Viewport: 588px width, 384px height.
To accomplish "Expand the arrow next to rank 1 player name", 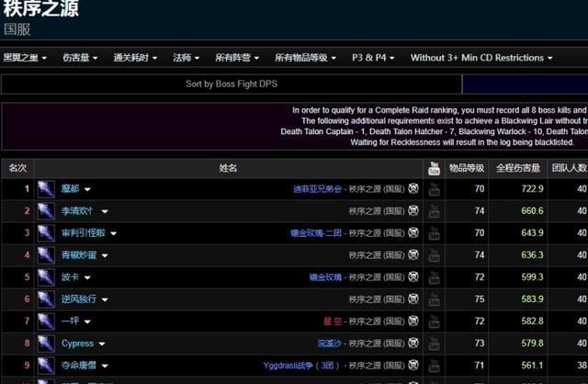I will pyautogui.click(x=87, y=189).
